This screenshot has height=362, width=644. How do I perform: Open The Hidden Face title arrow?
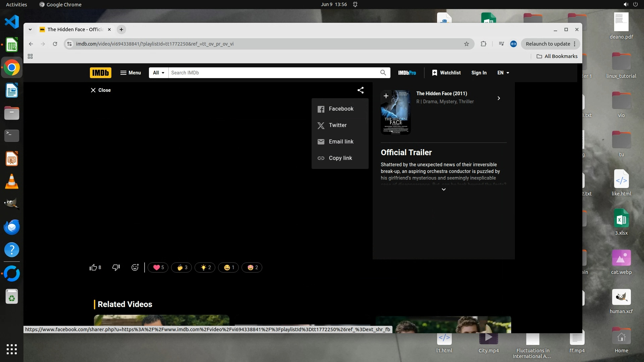pyautogui.click(x=499, y=98)
